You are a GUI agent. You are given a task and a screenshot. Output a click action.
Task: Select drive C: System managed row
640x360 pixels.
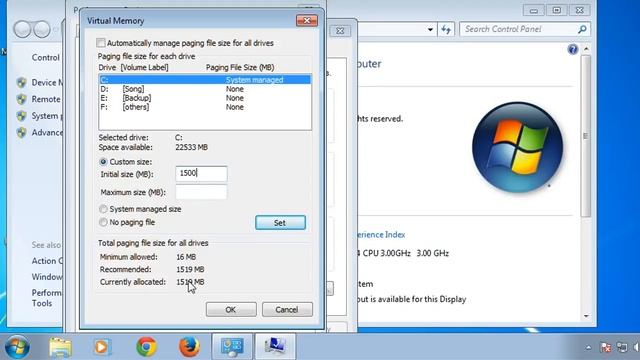[205, 80]
